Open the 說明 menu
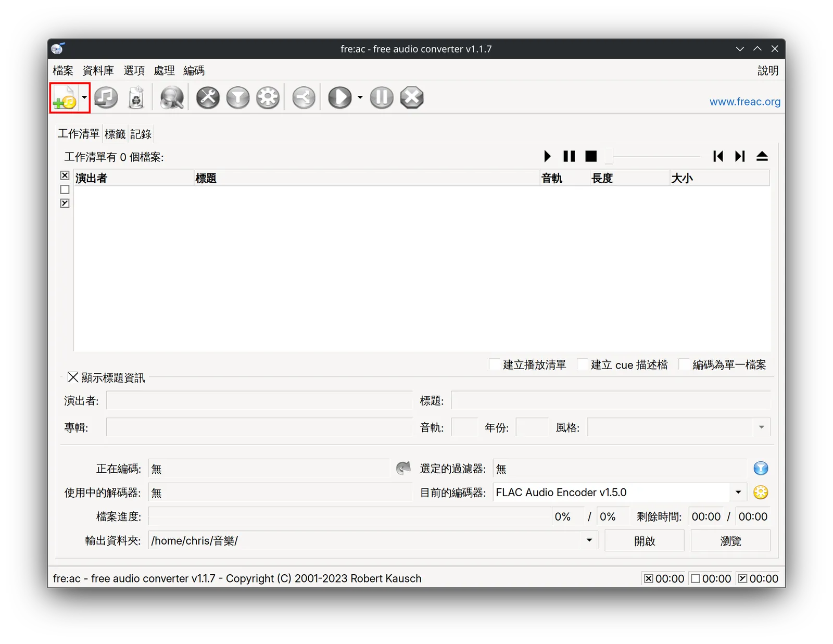The image size is (833, 644). pos(768,70)
